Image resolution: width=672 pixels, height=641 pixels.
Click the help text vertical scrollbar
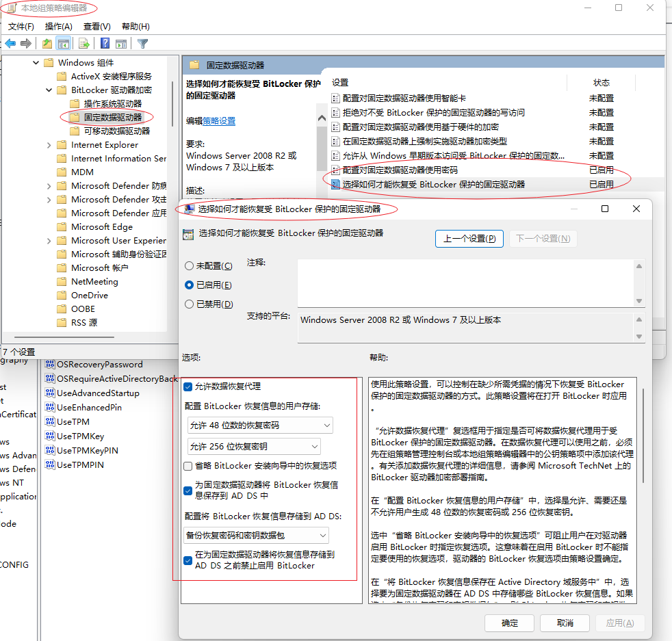point(643,436)
